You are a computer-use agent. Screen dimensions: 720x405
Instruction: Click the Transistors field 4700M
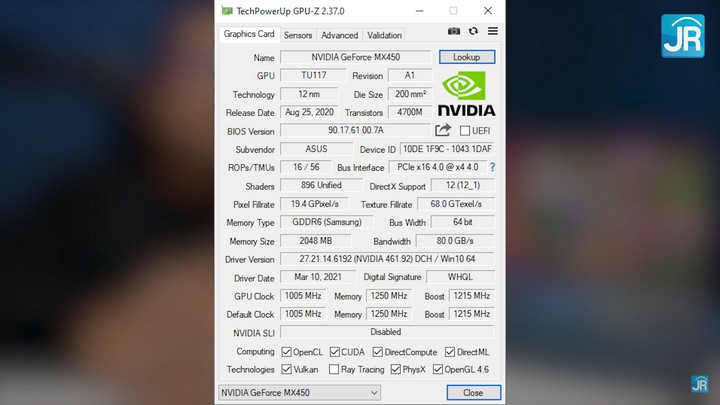[x=410, y=112]
